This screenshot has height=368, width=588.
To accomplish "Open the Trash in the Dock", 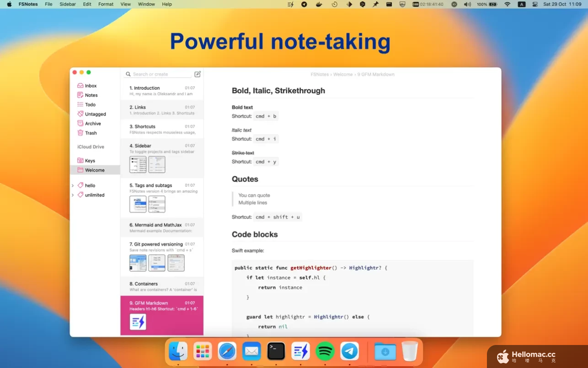I will coord(410,351).
